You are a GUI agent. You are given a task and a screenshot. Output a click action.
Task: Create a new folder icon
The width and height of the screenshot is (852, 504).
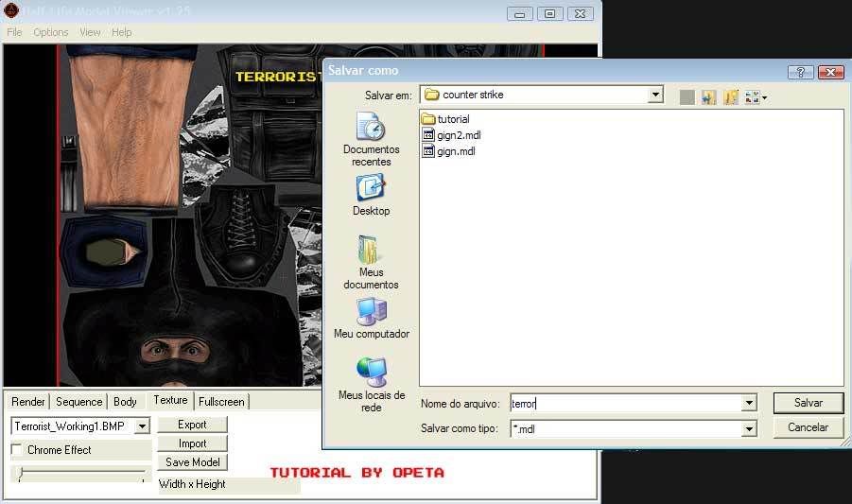pos(731,97)
